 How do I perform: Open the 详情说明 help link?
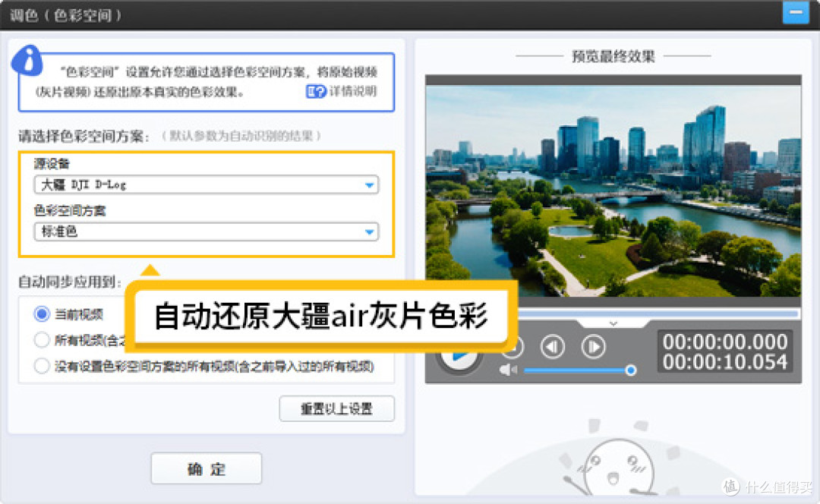pyautogui.click(x=353, y=92)
